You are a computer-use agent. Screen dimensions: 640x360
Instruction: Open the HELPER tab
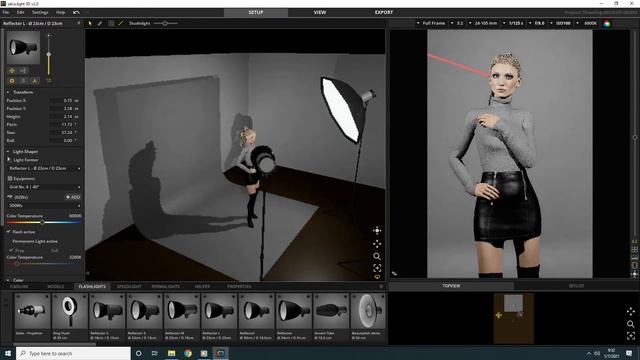coord(202,287)
